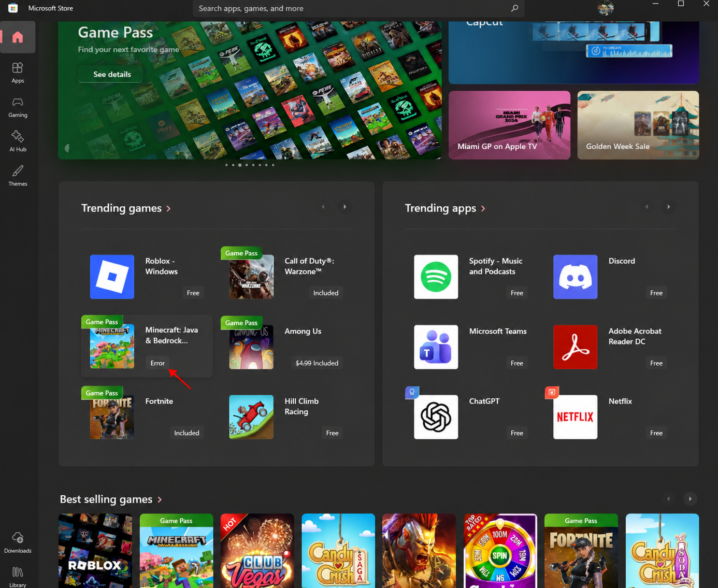Open the spin wheel game thumbnail
718x588 pixels.
click(500, 551)
